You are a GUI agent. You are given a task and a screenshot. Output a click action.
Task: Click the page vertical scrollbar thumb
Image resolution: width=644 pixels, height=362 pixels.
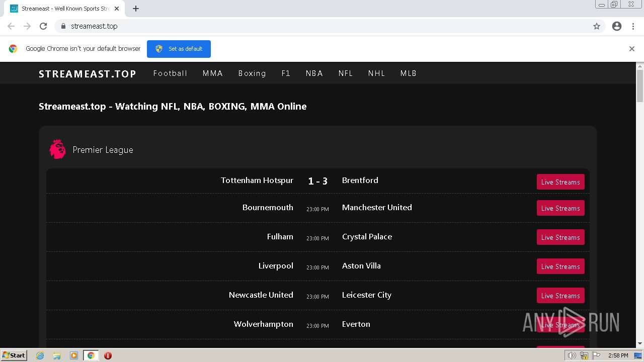[640, 85]
